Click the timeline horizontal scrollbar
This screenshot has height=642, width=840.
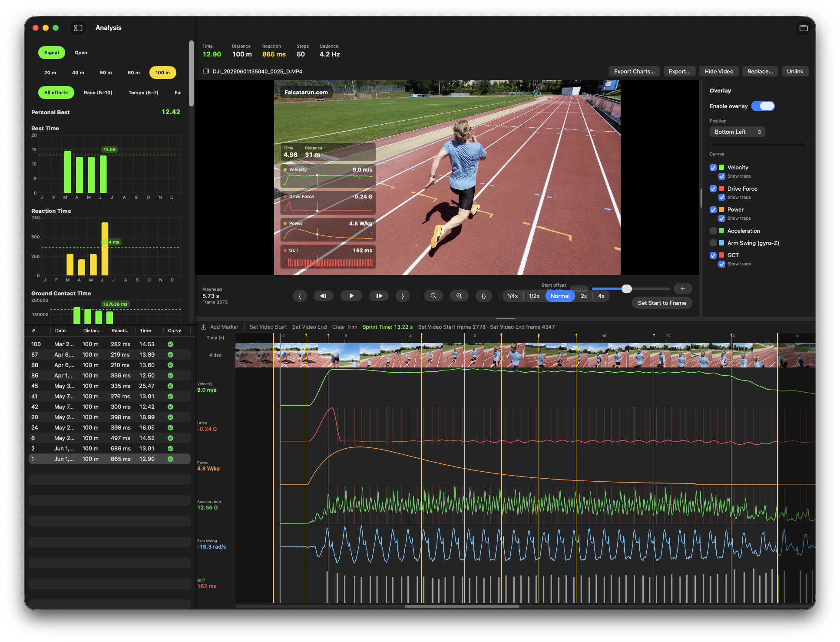click(462, 606)
